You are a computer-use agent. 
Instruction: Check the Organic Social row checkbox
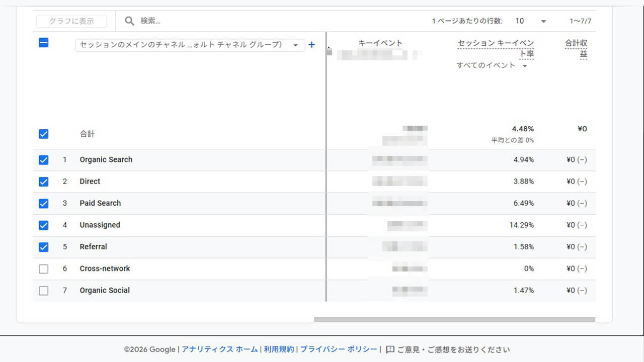[x=44, y=291]
